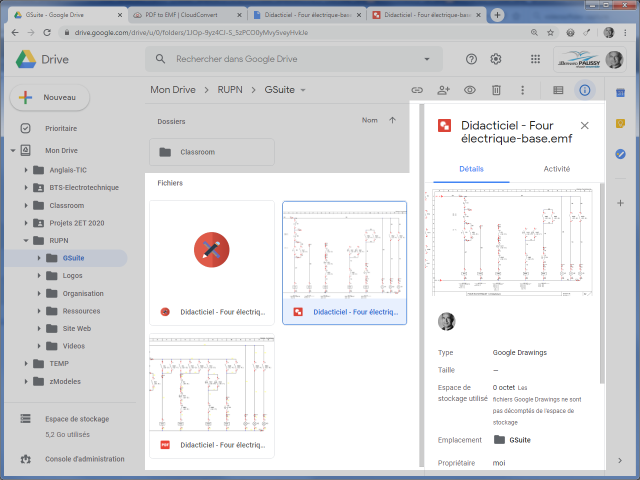Image resolution: width=640 pixels, height=480 pixels.
Task: Open the Chrome menu three dots
Action: tap(625, 33)
